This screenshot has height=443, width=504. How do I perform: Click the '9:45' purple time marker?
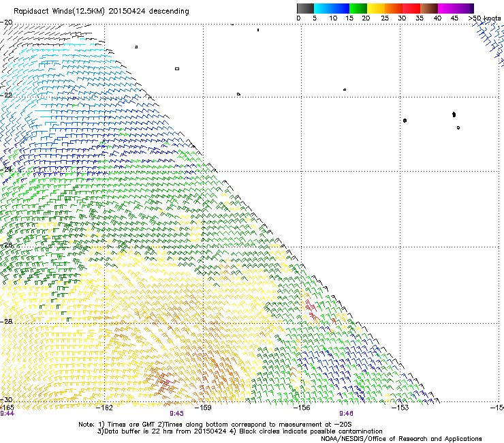tap(176, 414)
